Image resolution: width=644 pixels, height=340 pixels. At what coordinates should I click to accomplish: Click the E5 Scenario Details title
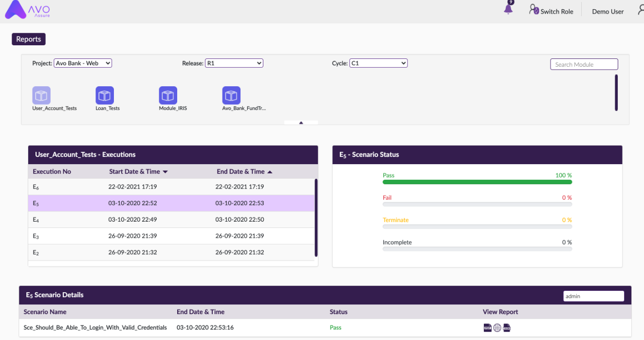[55, 295]
